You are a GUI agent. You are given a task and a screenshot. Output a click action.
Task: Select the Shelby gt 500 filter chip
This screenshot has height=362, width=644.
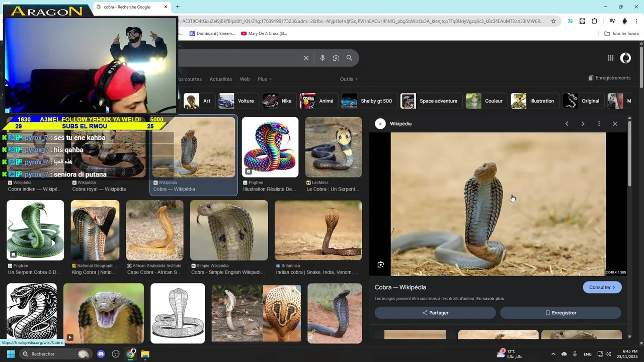point(369,101)
